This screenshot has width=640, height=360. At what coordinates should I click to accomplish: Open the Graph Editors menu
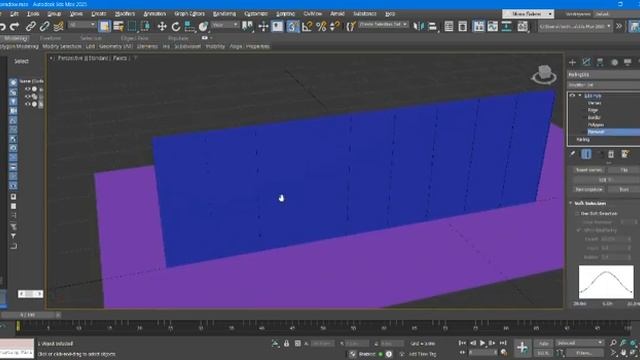click(189, 14)
